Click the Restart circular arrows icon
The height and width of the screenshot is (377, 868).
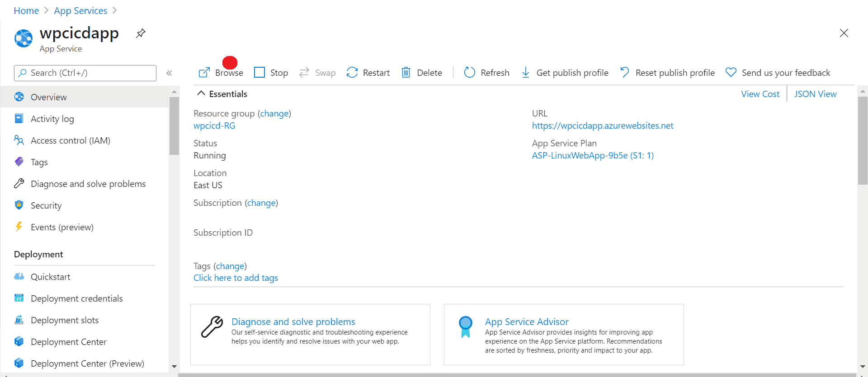(x=352, y=72)
